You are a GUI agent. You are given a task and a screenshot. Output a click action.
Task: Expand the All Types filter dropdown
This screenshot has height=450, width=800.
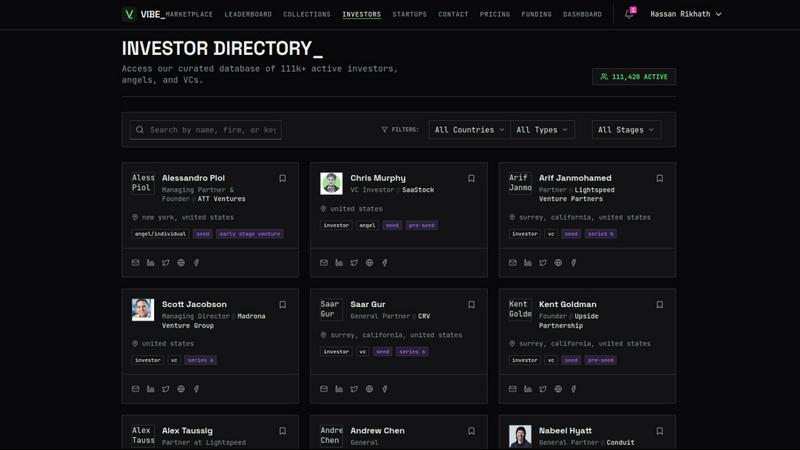[542, 130]
